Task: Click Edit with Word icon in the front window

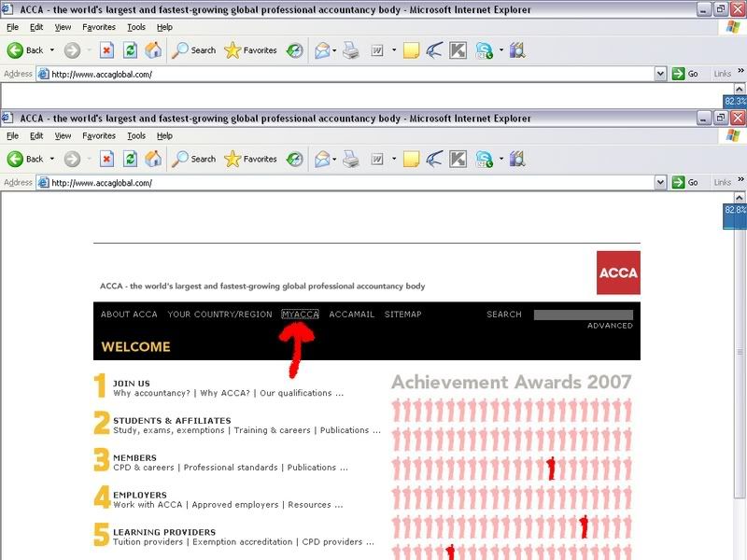Action: click(377, 159)
